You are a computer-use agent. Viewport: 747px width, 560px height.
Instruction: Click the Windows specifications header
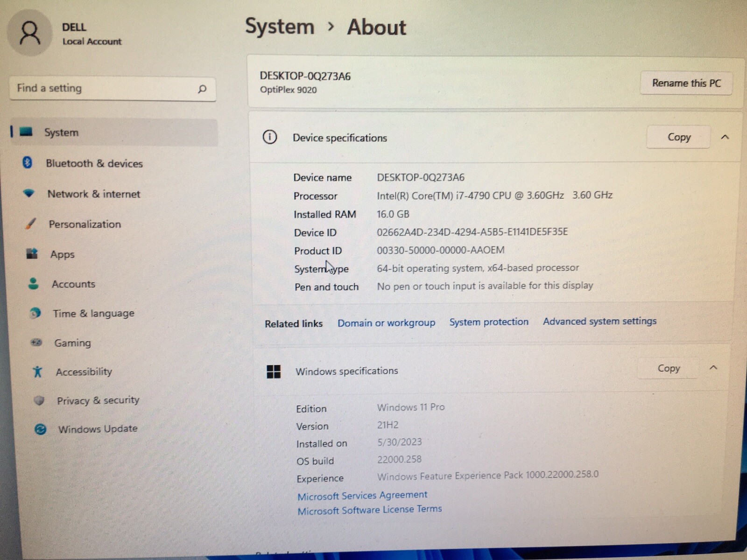(346, 371)
